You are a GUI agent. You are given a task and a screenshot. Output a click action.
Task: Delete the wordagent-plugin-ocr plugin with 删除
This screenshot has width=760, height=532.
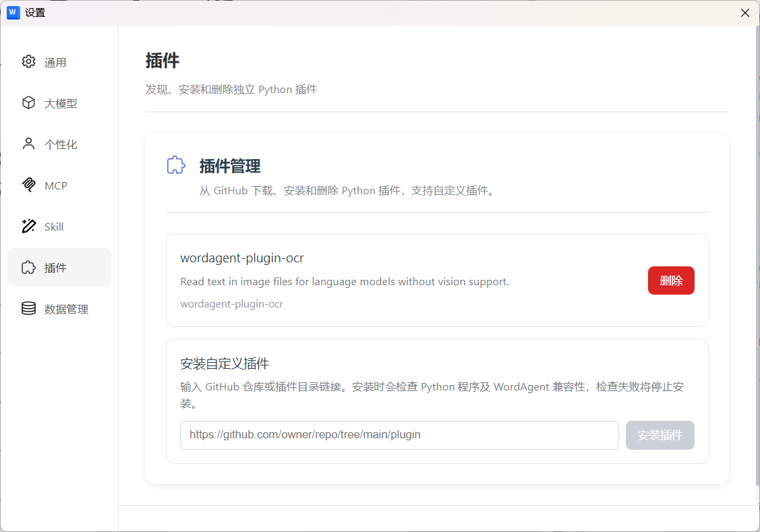(x=671, y=280)
